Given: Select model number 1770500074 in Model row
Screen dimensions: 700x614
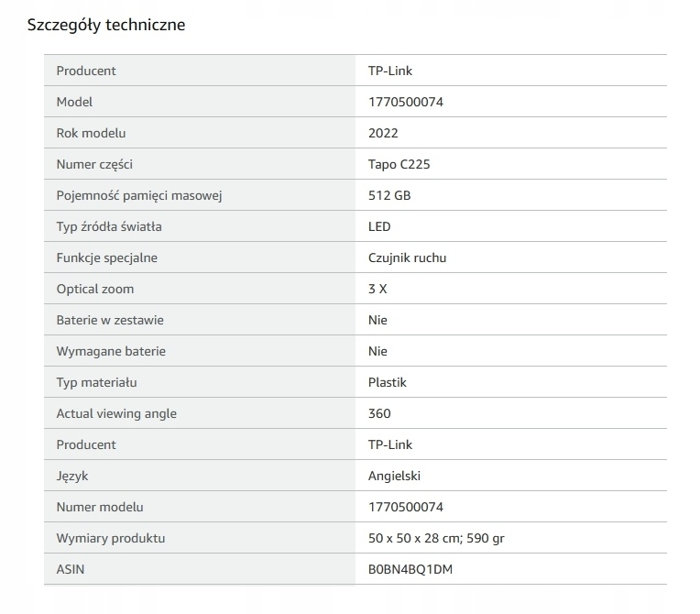Looking at the screenshot, I should pos(405,102).
